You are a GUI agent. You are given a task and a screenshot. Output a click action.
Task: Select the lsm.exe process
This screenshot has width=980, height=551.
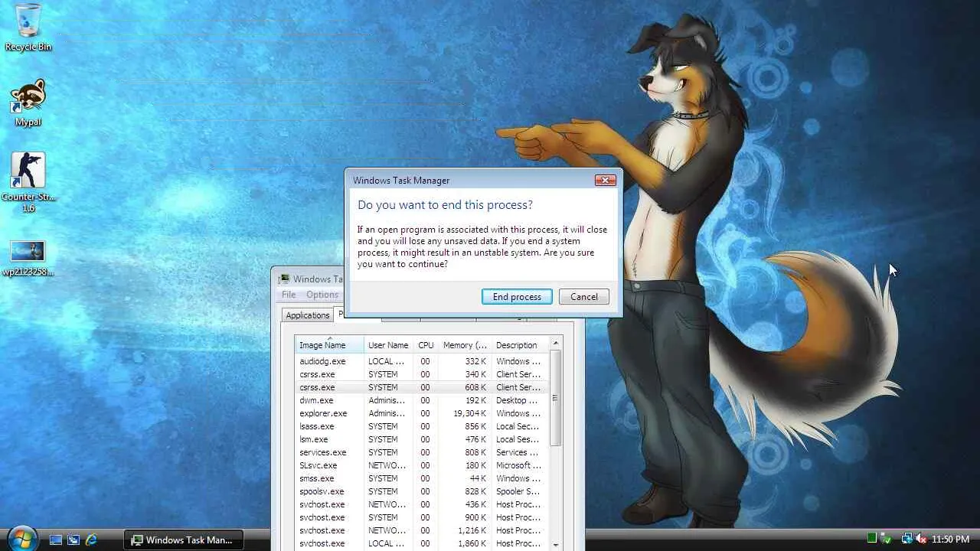point(422,439)
